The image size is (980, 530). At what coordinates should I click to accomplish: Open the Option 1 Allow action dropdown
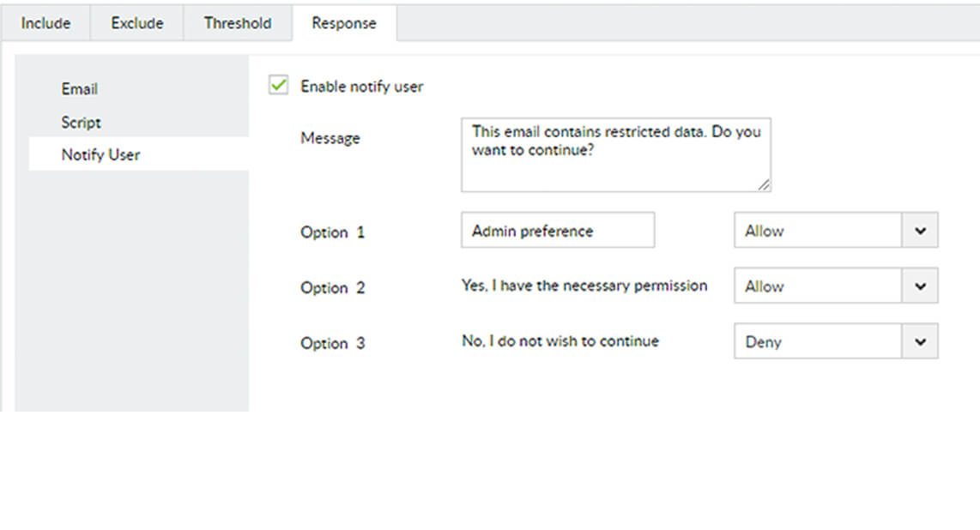[818, 231]
